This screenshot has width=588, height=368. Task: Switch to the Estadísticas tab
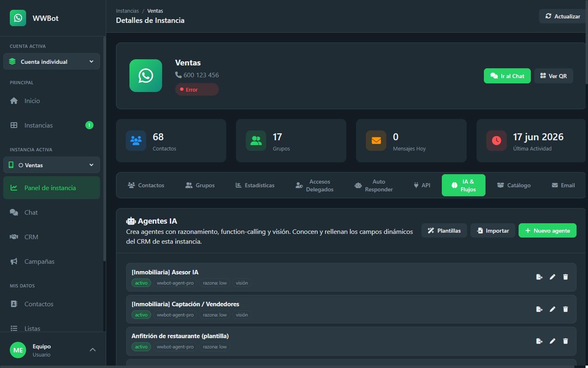click(x=255, y=185)
